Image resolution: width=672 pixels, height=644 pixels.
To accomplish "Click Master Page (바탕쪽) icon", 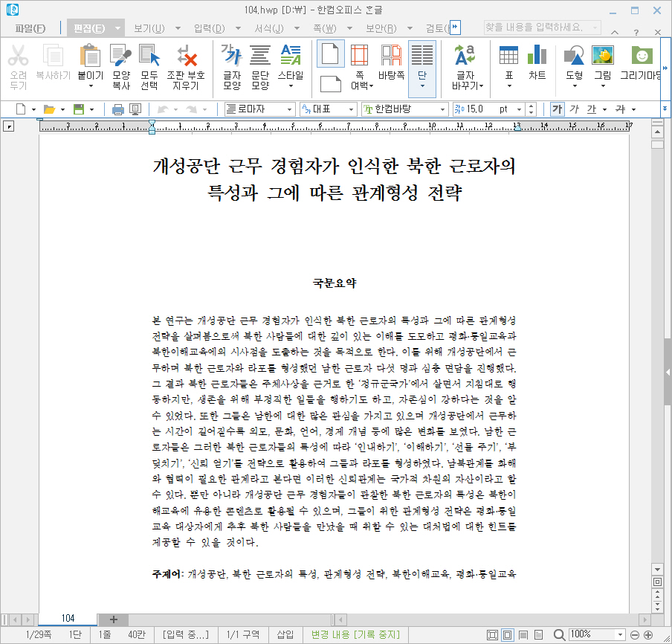I will point(391,57).
